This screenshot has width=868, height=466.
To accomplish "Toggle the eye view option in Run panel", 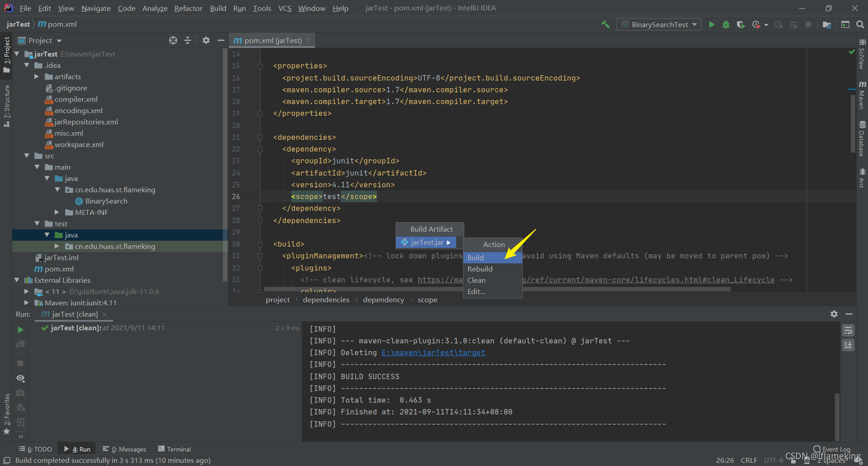I will 20,378.
